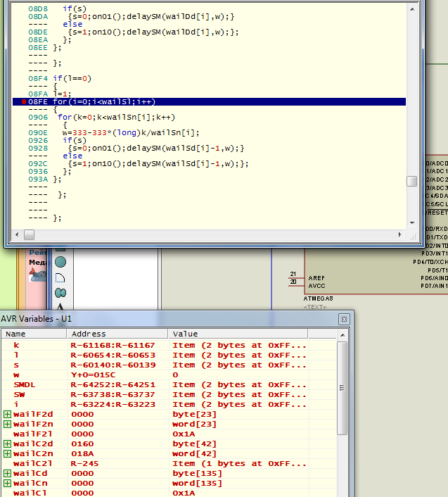The width and height of the screenshot is (448, 497).
Task: Select the SMDL variable row
Action: click(x=25, y=385)
